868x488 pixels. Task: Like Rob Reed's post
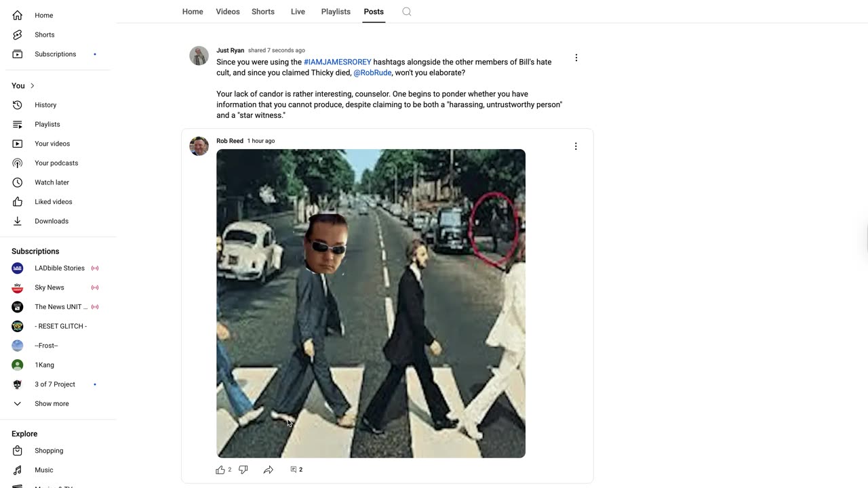point(220,470)
